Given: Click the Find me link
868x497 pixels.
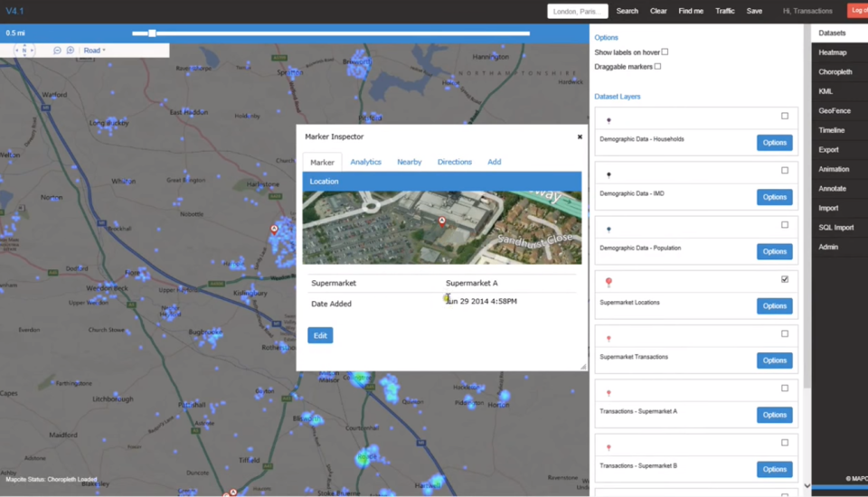Looking at the screenshot, I should tap(691, 11).
